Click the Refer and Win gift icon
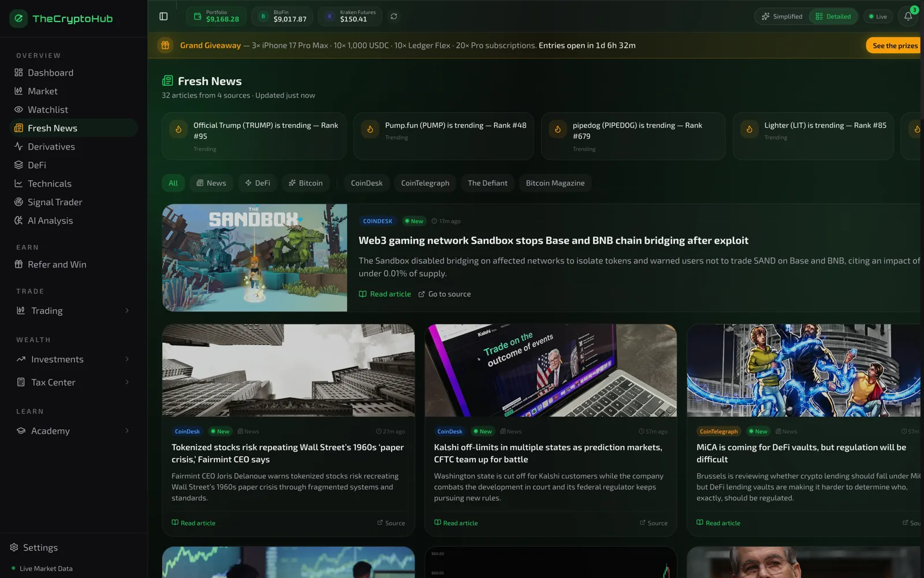This screenshot has height=578, width=924. coord(18,264)
